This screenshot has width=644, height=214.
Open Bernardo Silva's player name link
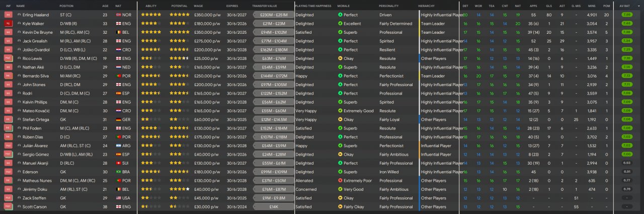click(x=37, y=76)
